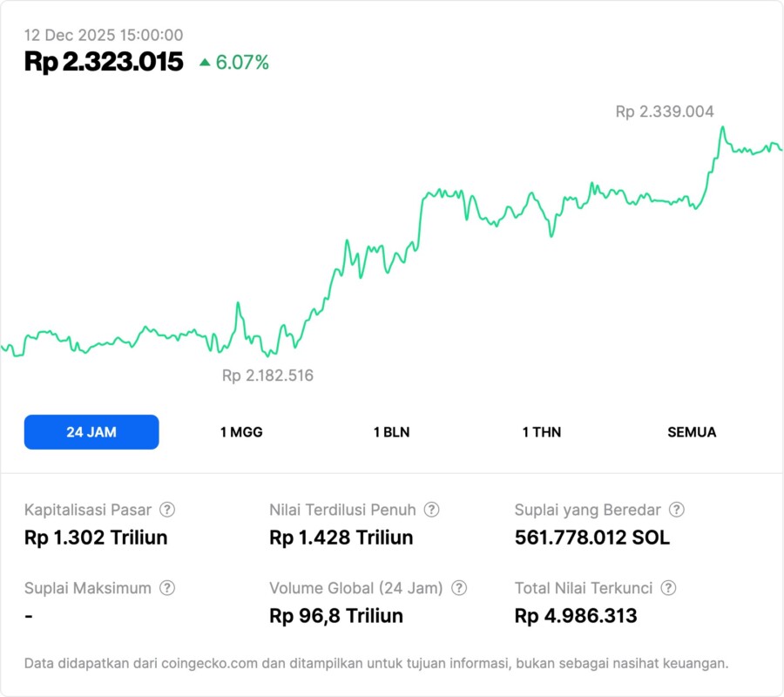The width and height of the screenshot is (784, 697).
Task: Click help icon next to Kapitalisasi Pasar
Action: pos(167,510)
